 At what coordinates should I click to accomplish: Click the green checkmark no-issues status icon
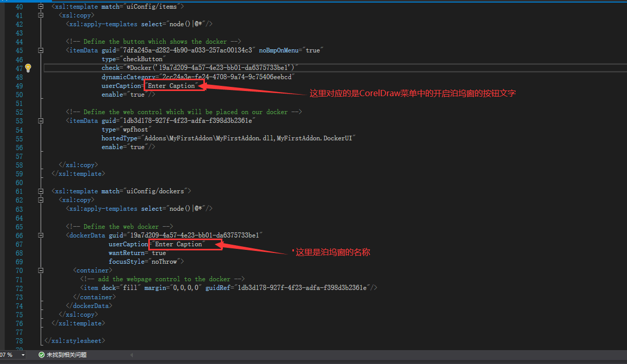pyautogui.click(x=41, y=355)
